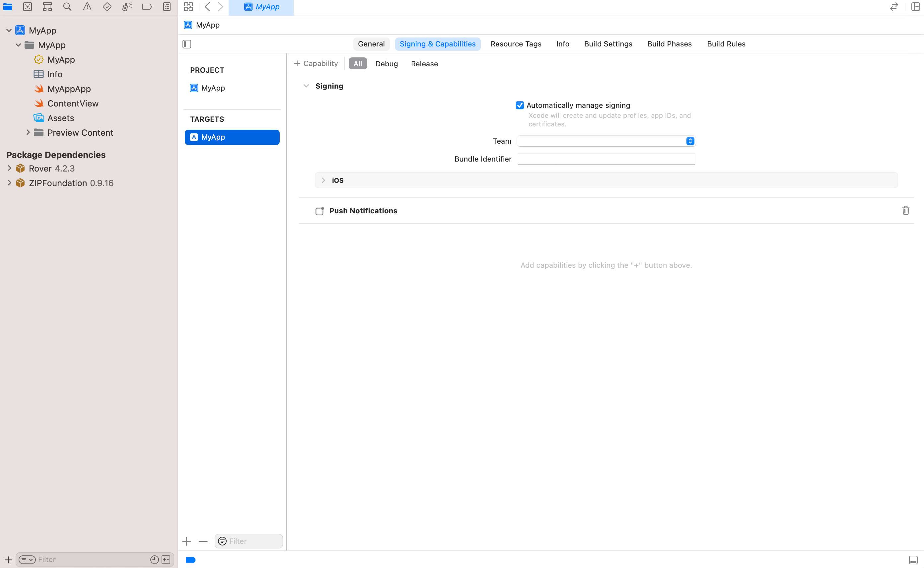Open the Project navigator folder icon

[x=8, y=7]
